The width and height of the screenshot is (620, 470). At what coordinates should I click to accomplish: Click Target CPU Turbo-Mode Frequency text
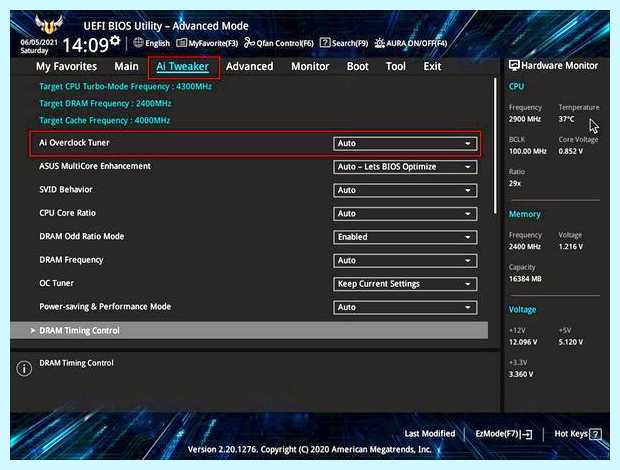(x=126, y=87)
